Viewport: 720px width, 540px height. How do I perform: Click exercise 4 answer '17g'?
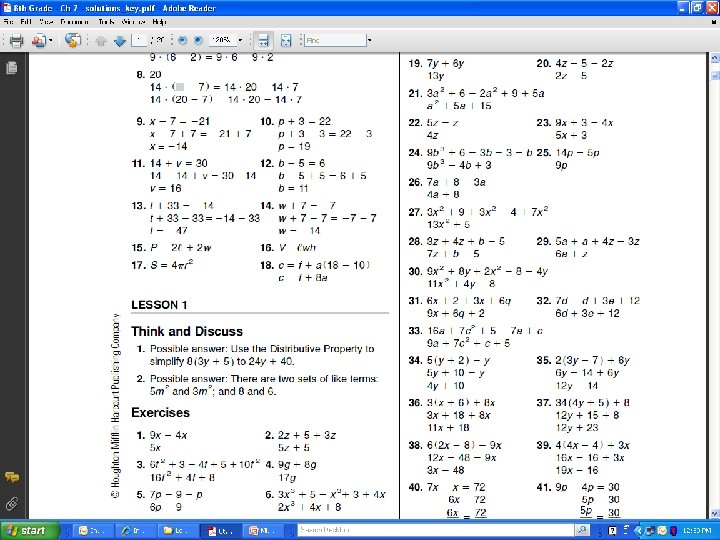287,478
